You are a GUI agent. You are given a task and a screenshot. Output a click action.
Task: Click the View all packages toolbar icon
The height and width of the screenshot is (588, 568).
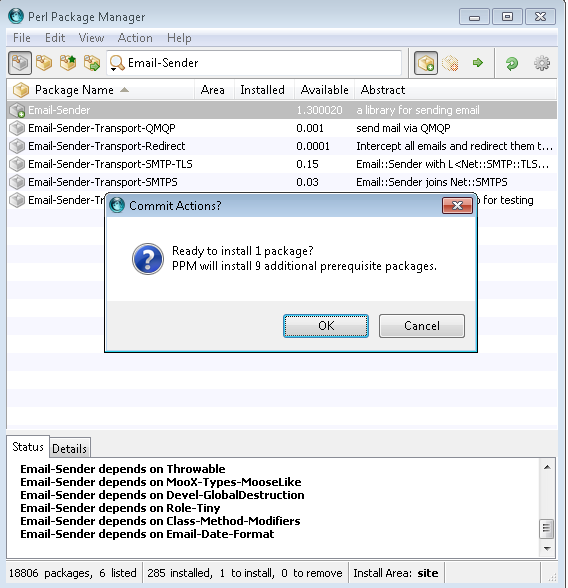coord(20,63)
